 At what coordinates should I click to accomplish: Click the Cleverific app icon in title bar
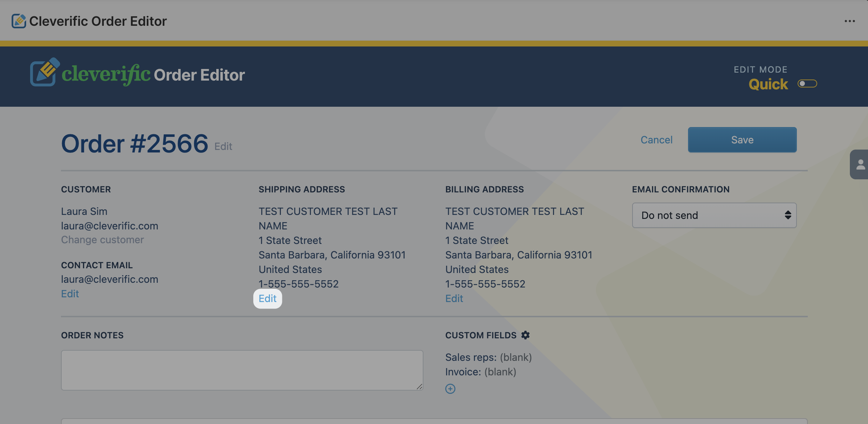click(19, 21)
